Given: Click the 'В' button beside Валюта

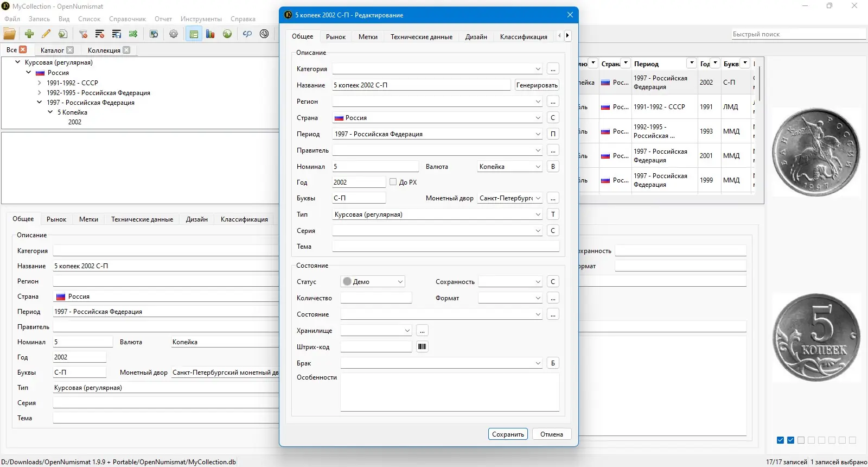Looking at the screenshot, I should [x=553, y=167].
